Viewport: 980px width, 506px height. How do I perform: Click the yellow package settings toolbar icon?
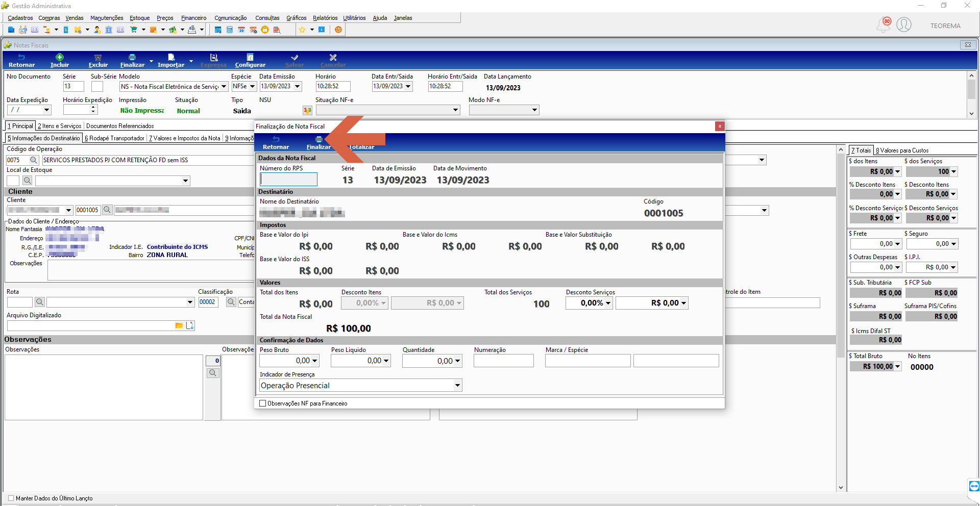(78, 30)
